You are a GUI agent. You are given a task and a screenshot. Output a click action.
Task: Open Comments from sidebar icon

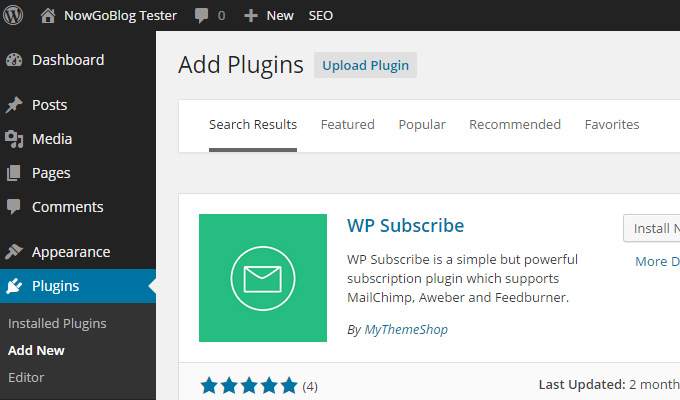(x=13, y=207)
